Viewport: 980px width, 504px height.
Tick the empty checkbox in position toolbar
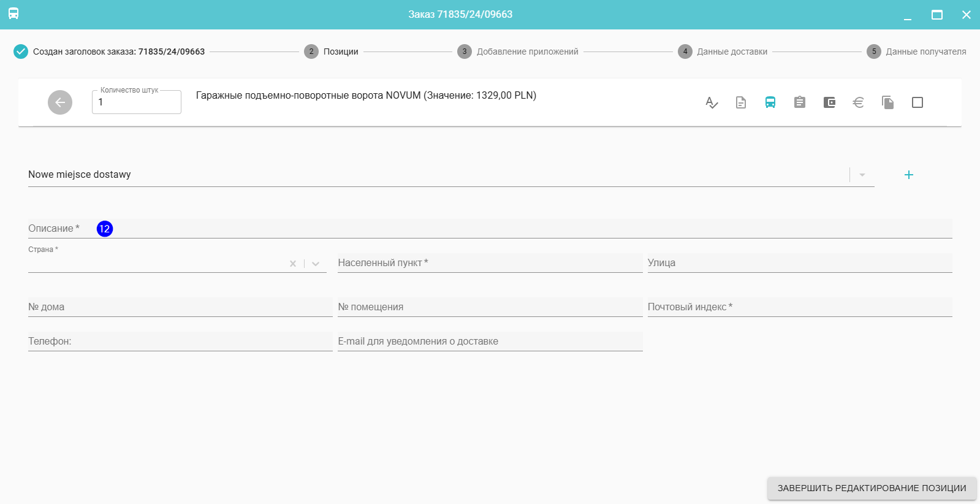tap(917, 102)
